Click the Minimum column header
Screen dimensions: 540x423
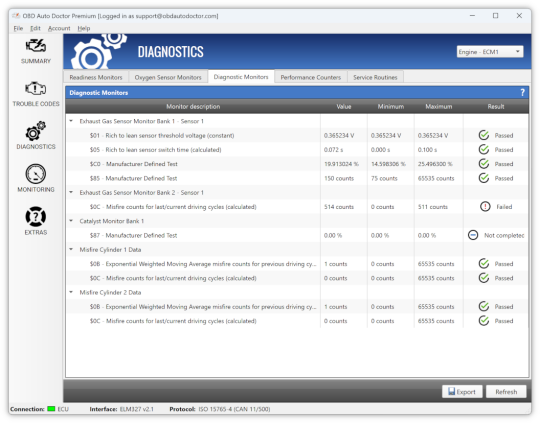pos(391,106)
